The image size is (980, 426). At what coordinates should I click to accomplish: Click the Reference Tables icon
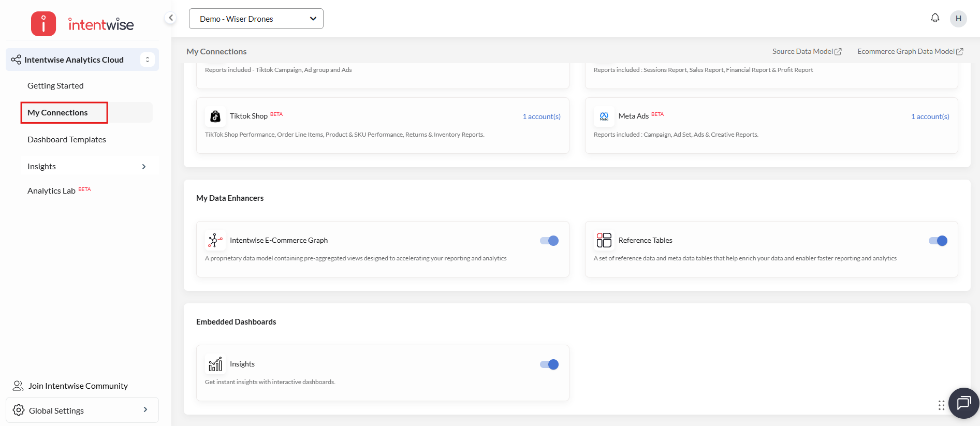tap(604, 240)
